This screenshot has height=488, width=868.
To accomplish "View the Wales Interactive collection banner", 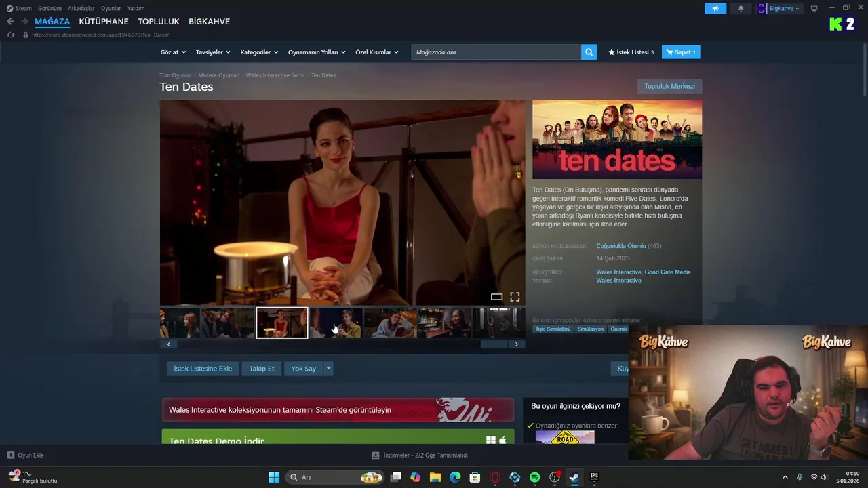I will point(338,410).
